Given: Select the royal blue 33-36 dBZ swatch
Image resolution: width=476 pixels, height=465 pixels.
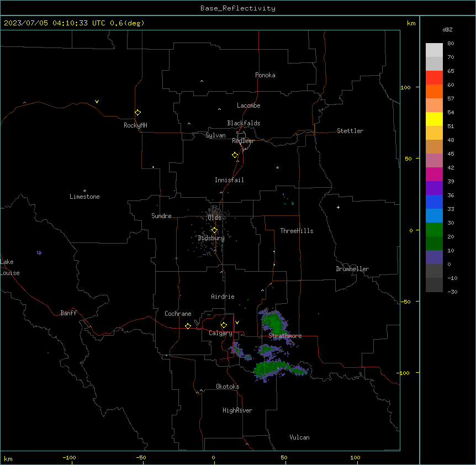Looking at the screenshot, I should (434, 202).
